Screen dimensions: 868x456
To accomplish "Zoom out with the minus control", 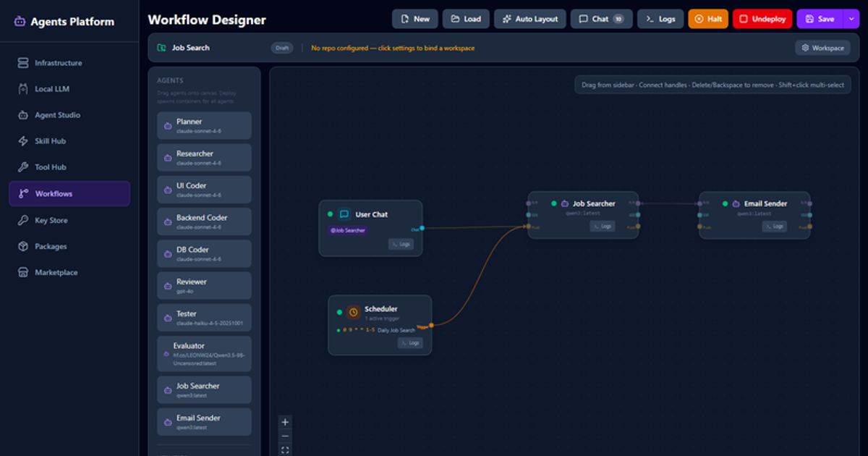I will (x=285, y=436).
